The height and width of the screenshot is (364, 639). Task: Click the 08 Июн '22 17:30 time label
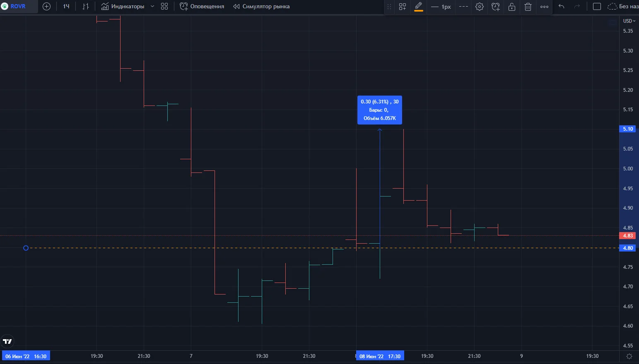click(380, 356)
